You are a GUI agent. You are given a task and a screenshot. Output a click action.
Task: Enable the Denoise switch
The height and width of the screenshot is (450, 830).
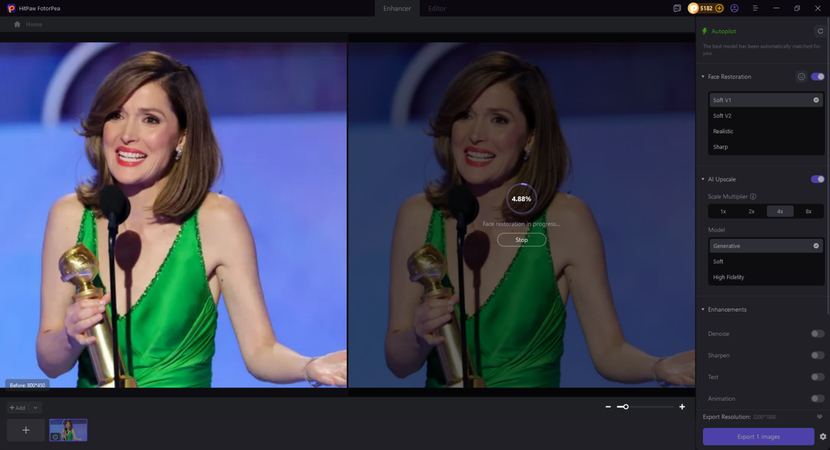(x=817, y=334)
